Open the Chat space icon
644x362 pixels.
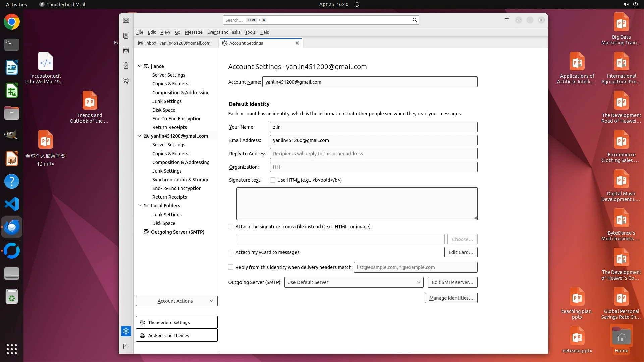[x=126, y=81]
